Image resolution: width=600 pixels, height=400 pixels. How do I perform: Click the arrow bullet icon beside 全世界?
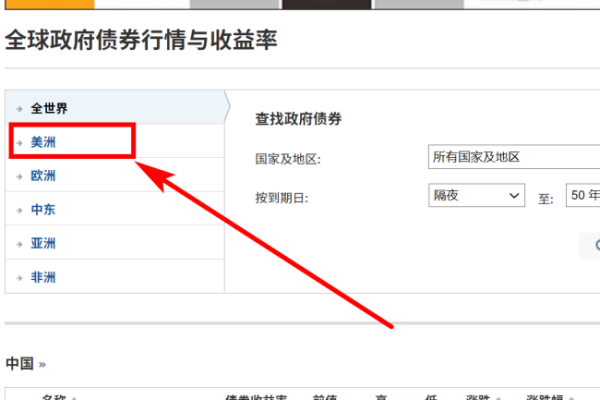(19, 109)
